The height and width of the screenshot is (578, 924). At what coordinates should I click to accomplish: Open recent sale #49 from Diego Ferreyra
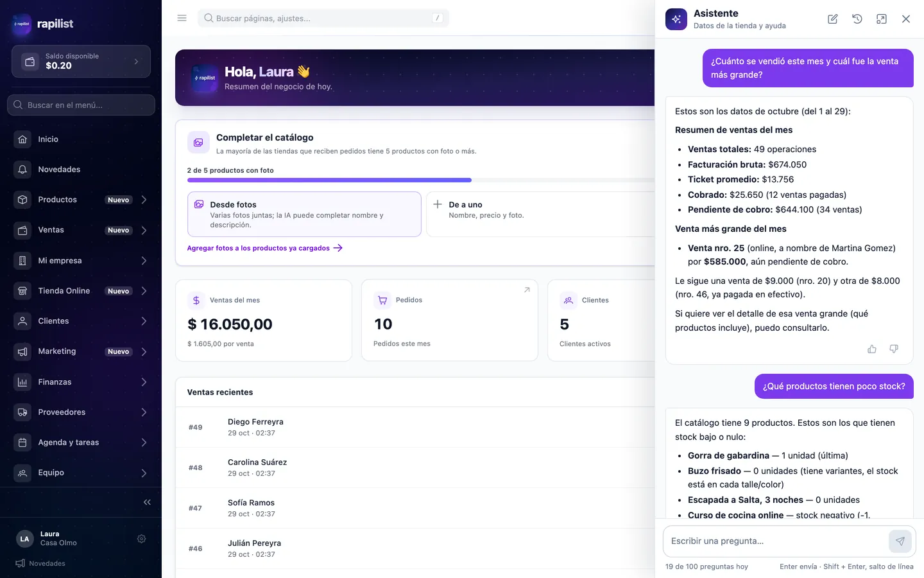click(x=415, y=427)
